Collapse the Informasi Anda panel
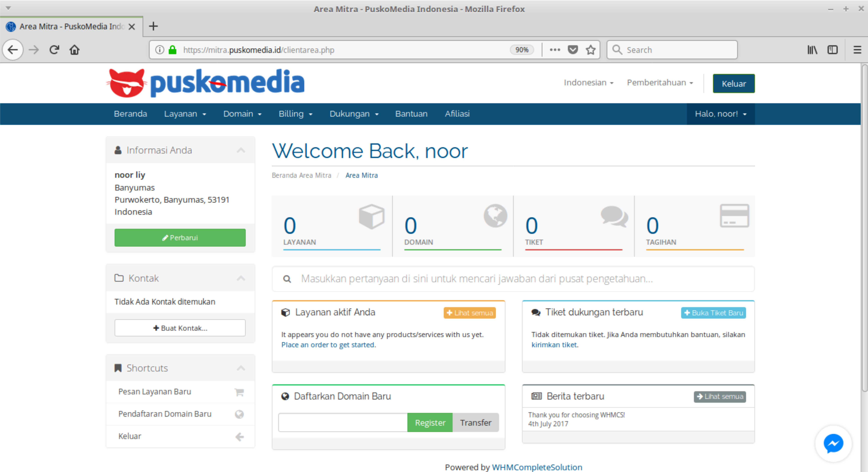 pos(241,150)
